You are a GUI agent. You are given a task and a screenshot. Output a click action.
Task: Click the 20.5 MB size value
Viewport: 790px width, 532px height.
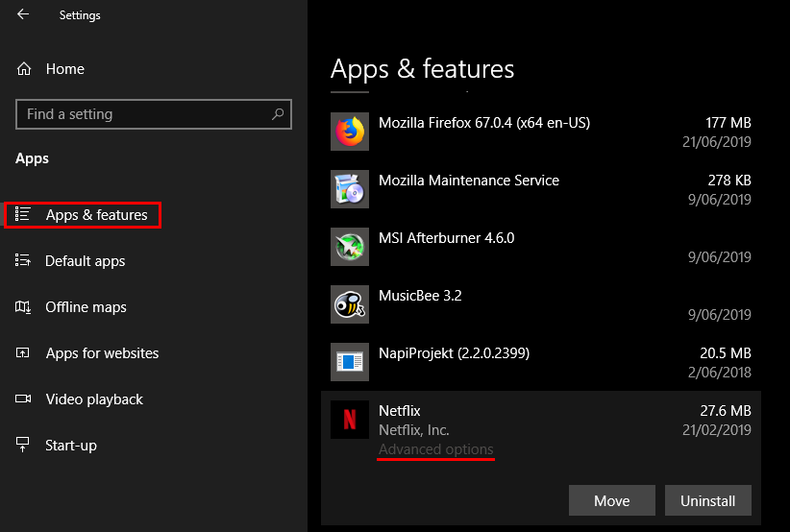726,352
